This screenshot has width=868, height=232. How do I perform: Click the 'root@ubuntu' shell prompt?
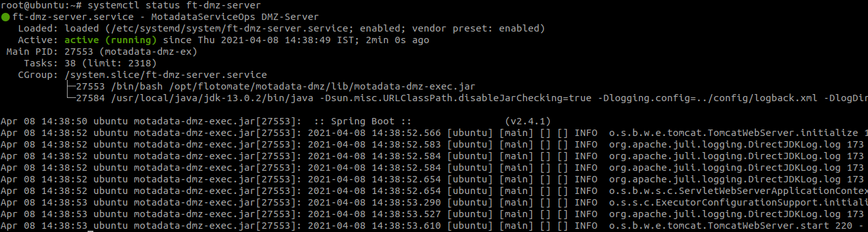(x=29, y=6)
